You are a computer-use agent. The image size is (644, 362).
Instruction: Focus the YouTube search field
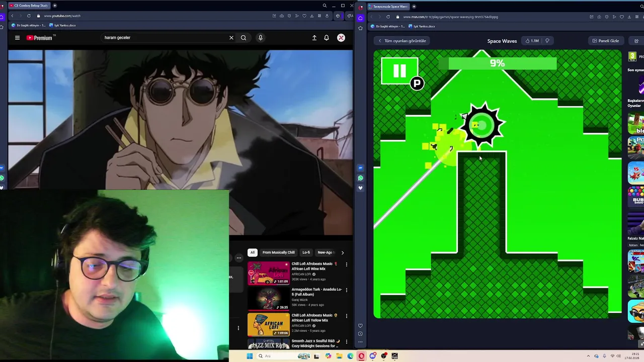pos(164,38)
